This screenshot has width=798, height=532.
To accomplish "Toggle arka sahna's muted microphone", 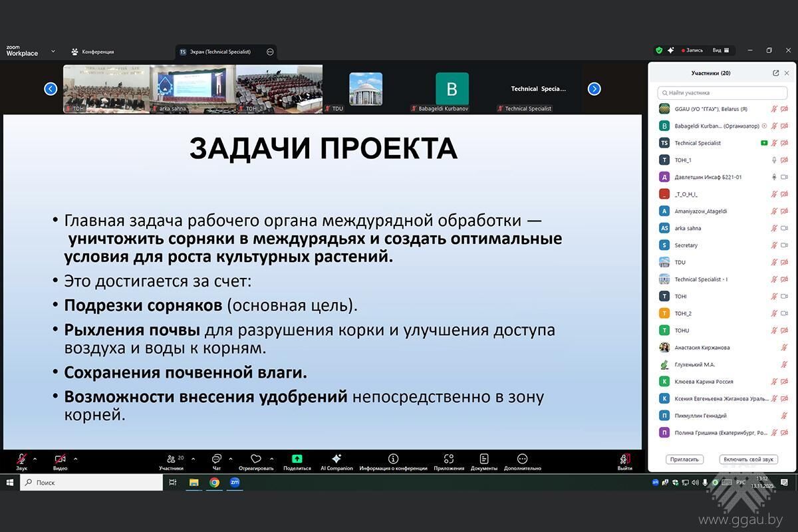I will 774,227.
